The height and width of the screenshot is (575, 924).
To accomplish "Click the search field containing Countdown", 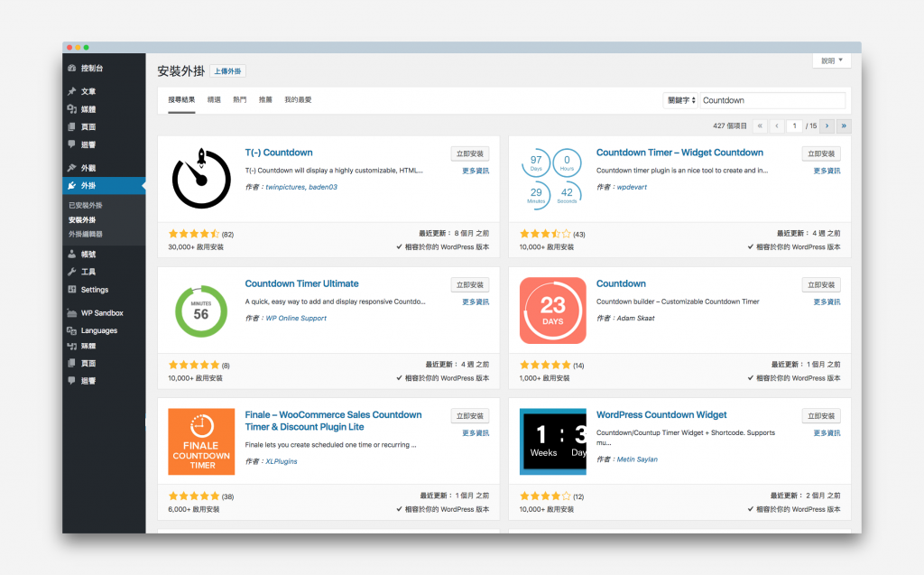I will (x=772, y=100).
